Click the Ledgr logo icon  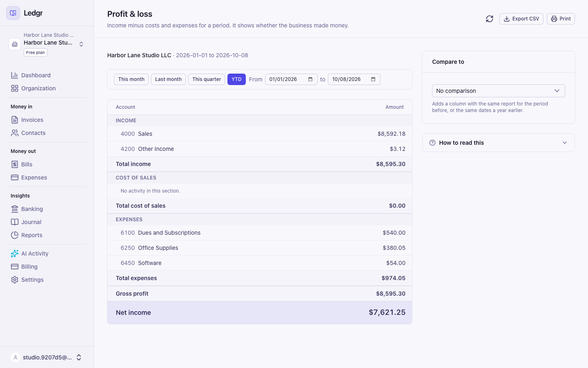pos(13,13)
